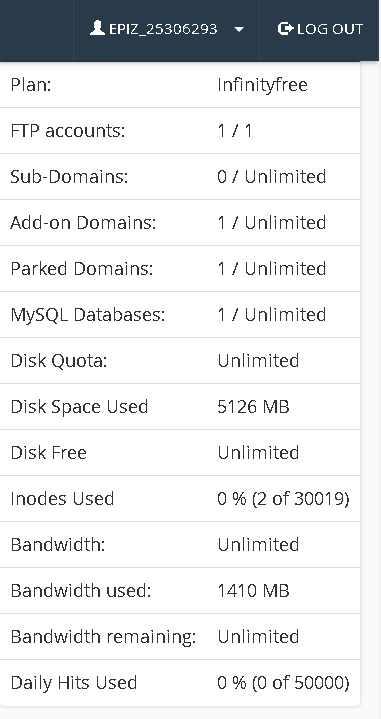Screen dimensions: 381x719
Task: Click the 5126 MB disk space value
Action: pos(253,407)
